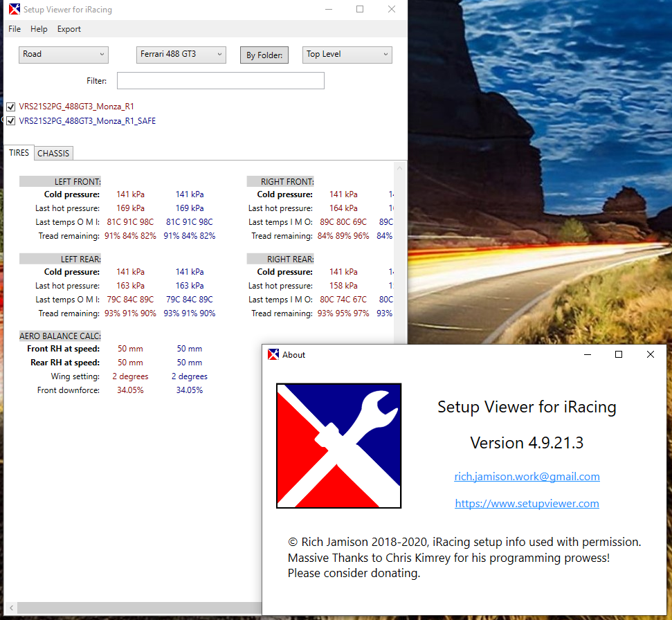Close the About window
Image resolution: width=672 pixels, height=620 pixels.
tap(650, 354)
